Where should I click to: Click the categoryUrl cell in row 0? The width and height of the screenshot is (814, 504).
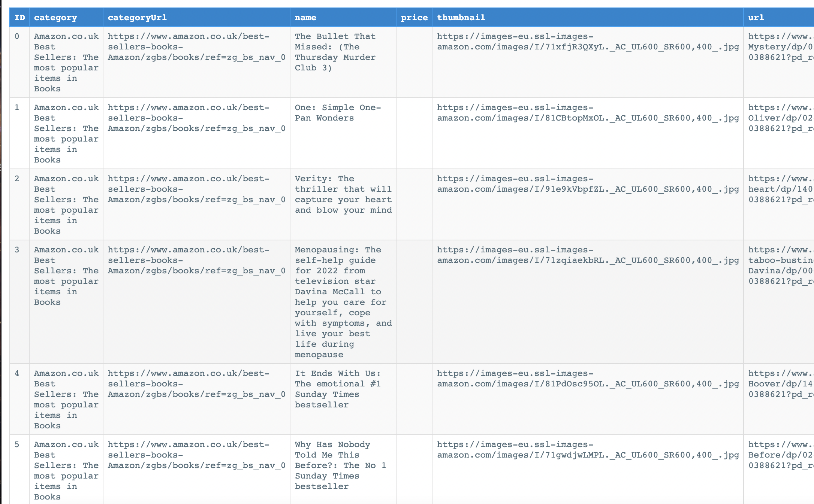click(x=196, y=62)
